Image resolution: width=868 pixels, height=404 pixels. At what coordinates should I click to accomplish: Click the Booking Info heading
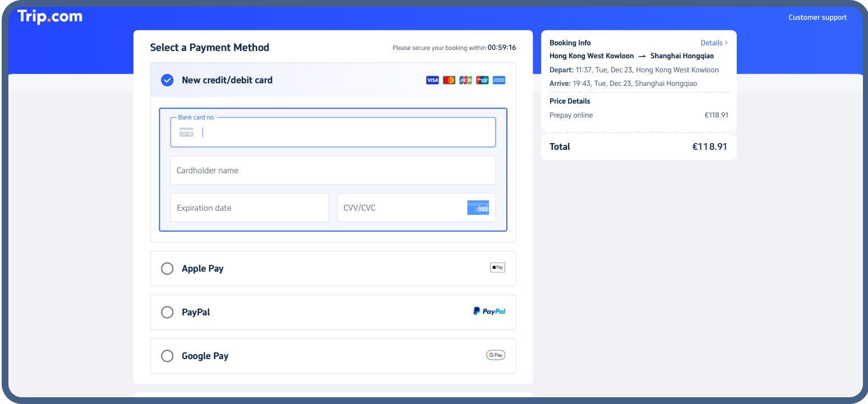570,43
